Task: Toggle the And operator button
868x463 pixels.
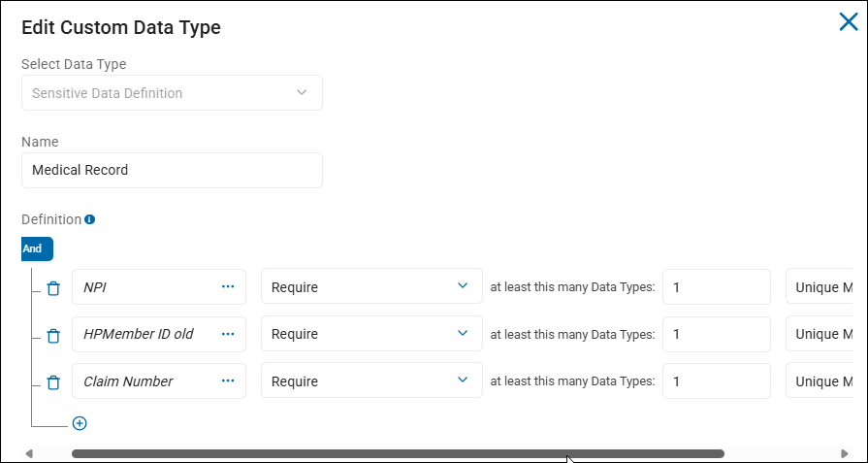Action: pyautogui.click(x=36, y=248)
